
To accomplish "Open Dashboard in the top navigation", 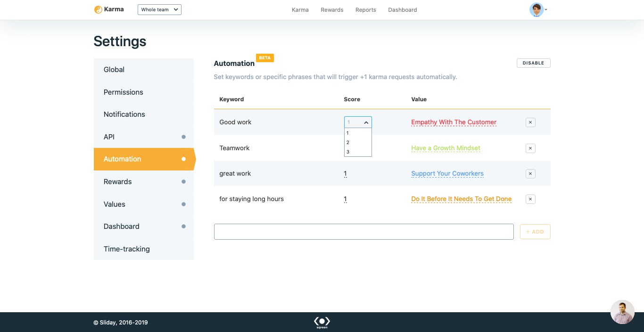I will pos(403,10).
